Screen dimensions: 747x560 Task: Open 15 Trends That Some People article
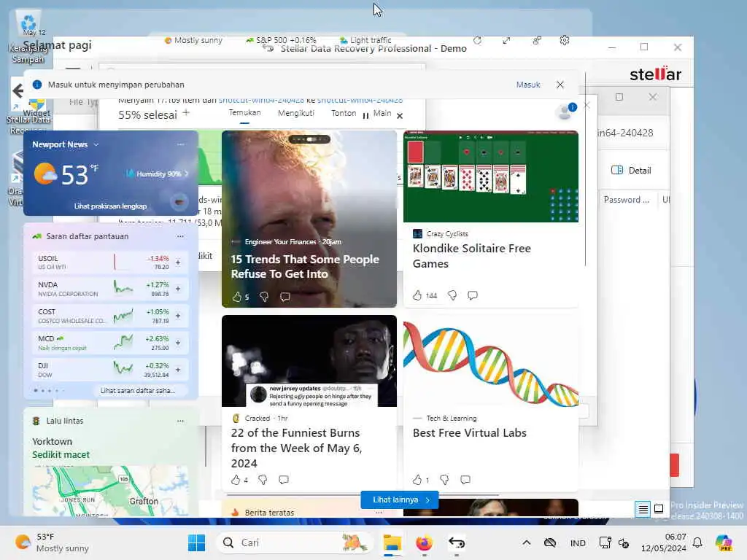pos(305,267)
